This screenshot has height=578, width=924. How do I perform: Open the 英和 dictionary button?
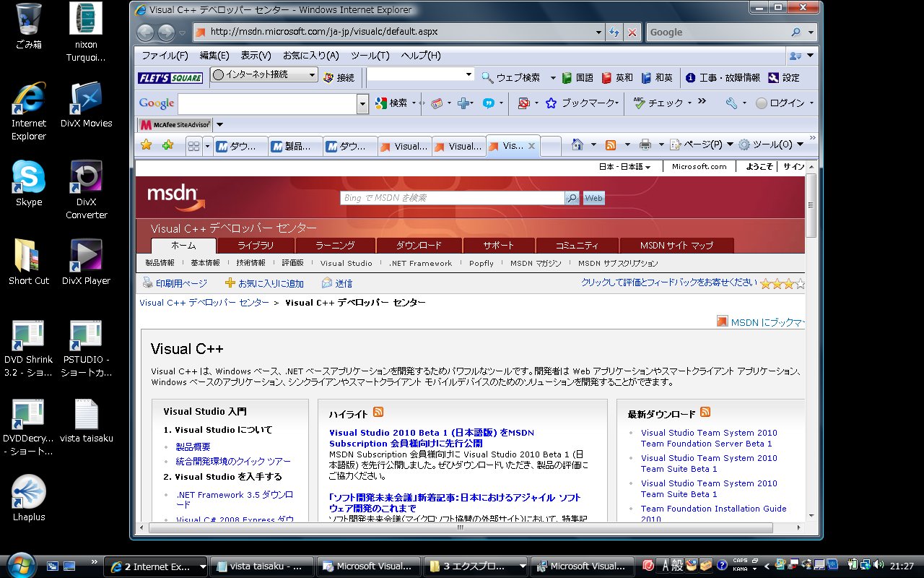(x=617, y=77)
